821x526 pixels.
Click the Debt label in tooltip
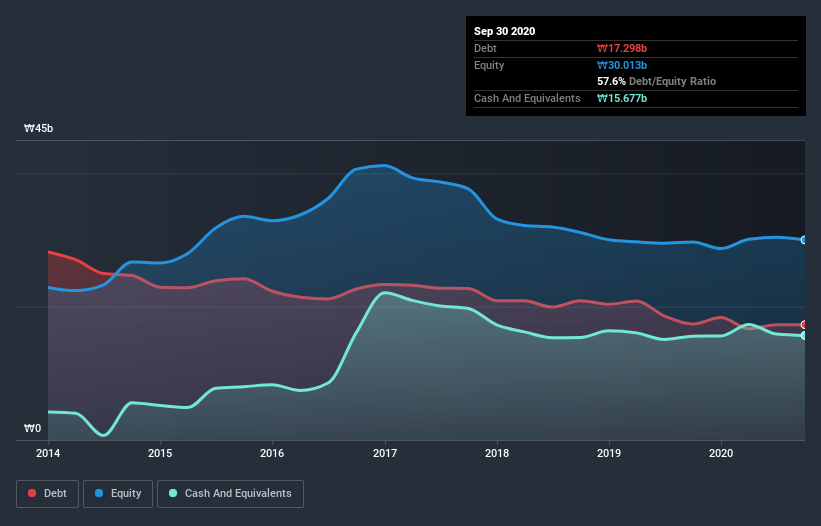[x=485, y=48]
